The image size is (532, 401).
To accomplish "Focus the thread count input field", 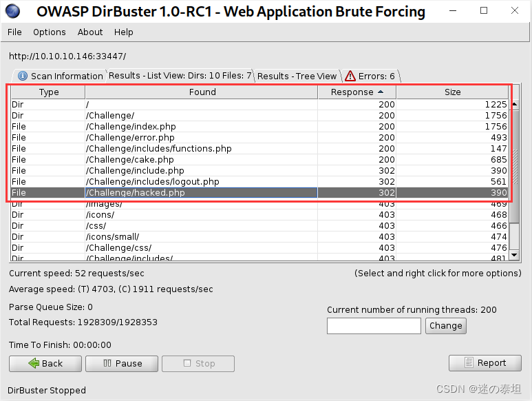I will click(x=374, y=326).
